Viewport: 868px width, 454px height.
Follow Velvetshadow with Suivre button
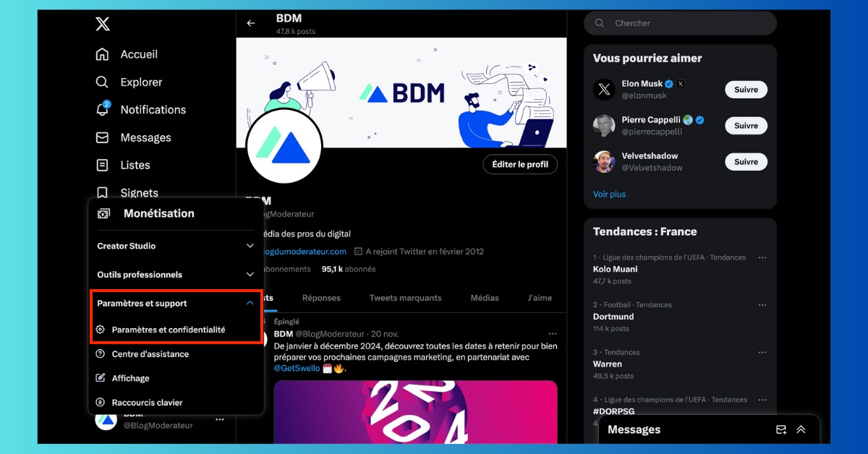pos(746,162)
